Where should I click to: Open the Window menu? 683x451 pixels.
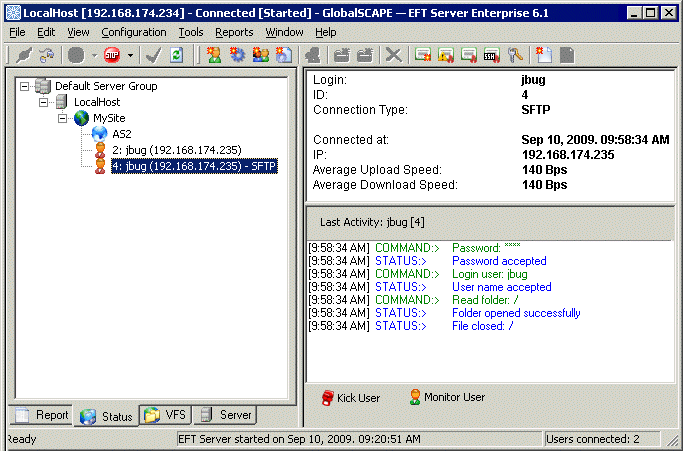pos(284,32)
